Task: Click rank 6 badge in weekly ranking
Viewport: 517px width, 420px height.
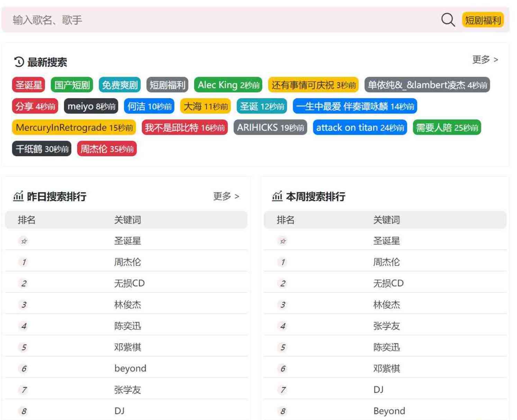Action: [x=283, y=369]
